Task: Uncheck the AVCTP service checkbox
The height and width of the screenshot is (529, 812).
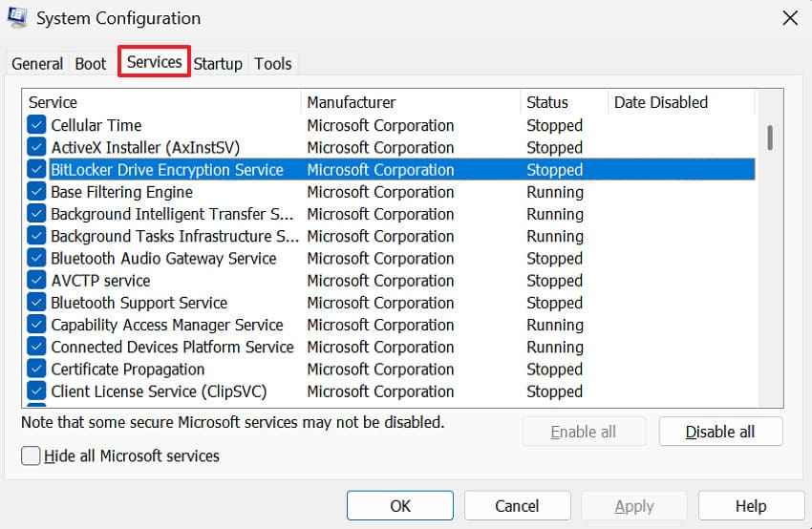Action: click(36, 280)
